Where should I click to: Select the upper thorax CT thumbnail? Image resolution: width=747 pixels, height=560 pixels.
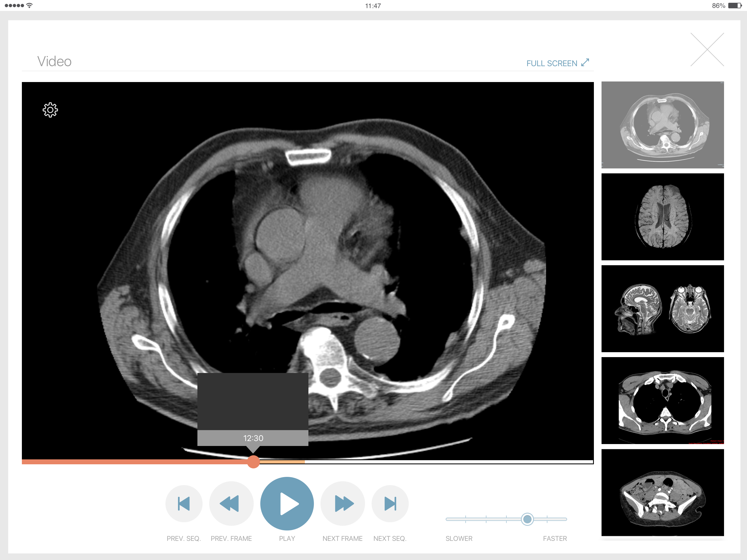(x=662, y=401)
